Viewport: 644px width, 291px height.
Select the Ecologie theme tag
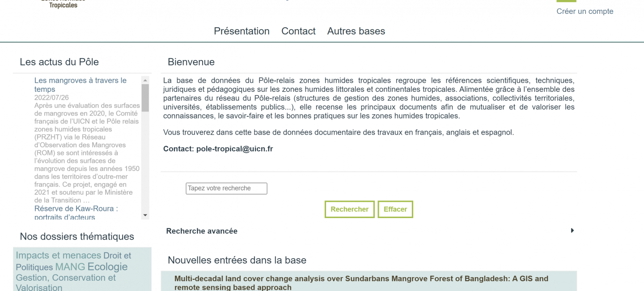point(107,267)
